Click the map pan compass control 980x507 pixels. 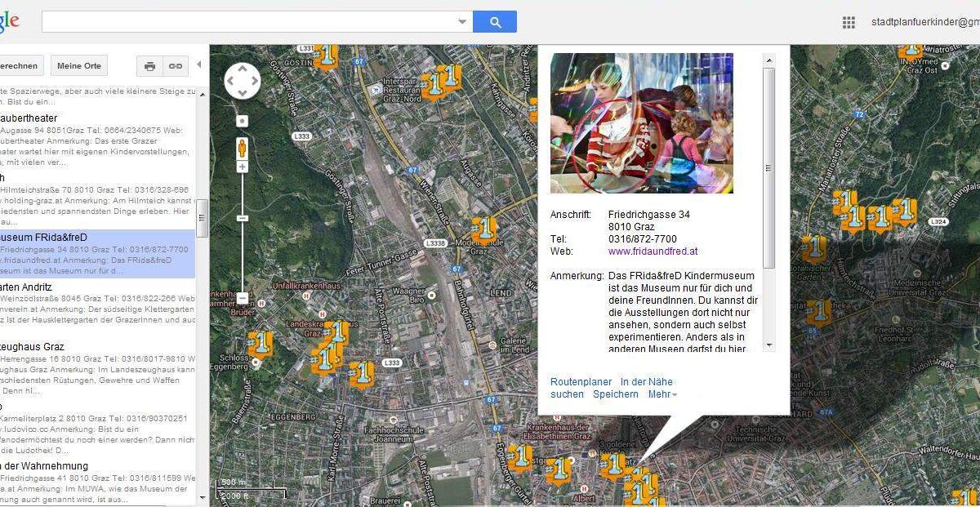(x=243, y=81)
